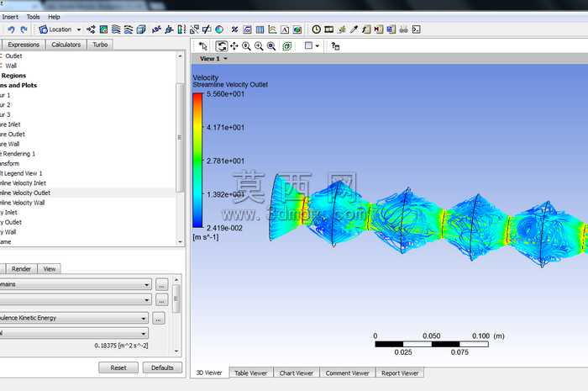Insert a Particle Track from the toolbar

point(129,29)
